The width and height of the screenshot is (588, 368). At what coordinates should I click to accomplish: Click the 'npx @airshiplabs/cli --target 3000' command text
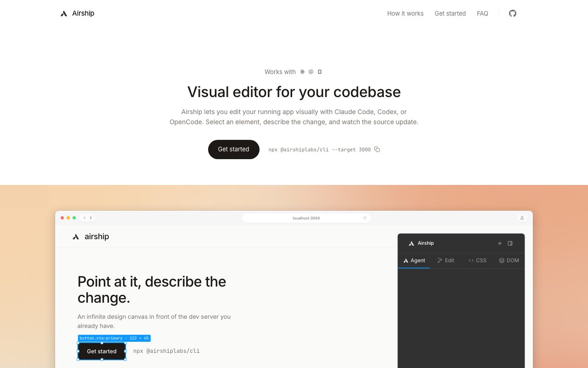(320, 149)
